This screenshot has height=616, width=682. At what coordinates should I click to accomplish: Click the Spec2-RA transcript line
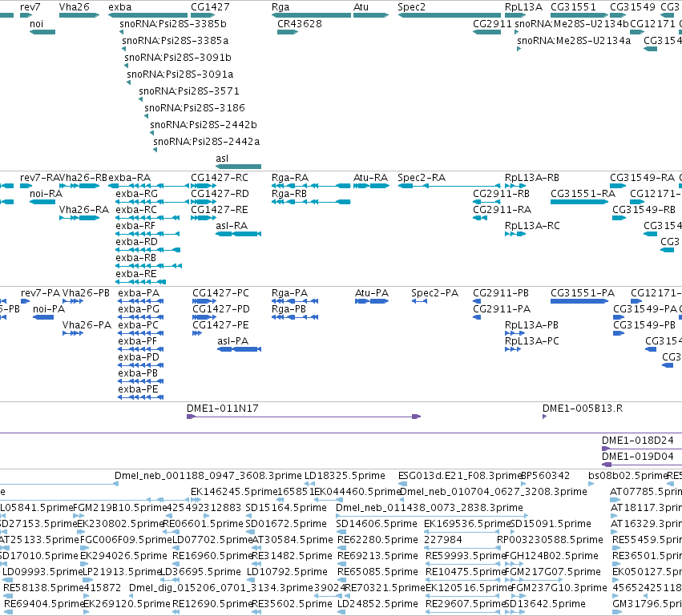[x=450, y=186]
